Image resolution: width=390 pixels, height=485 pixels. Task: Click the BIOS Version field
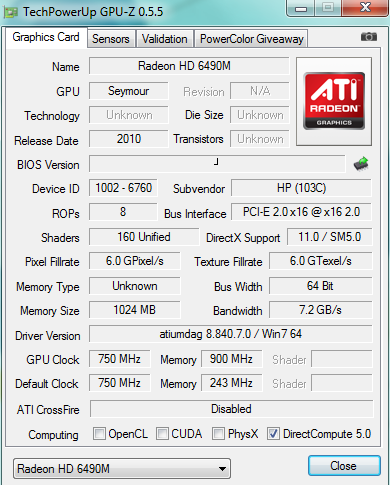tap(217, 164)
